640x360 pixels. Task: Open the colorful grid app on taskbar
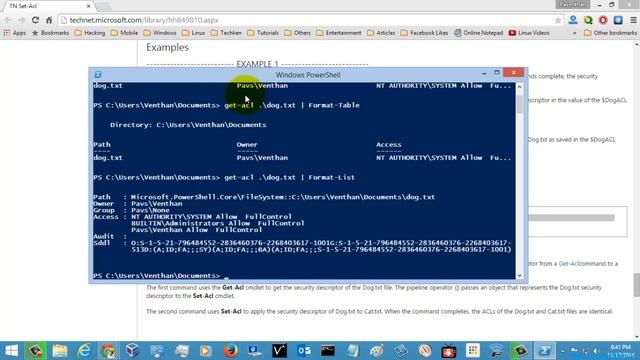pyautogui.click(x=473, y=351)
